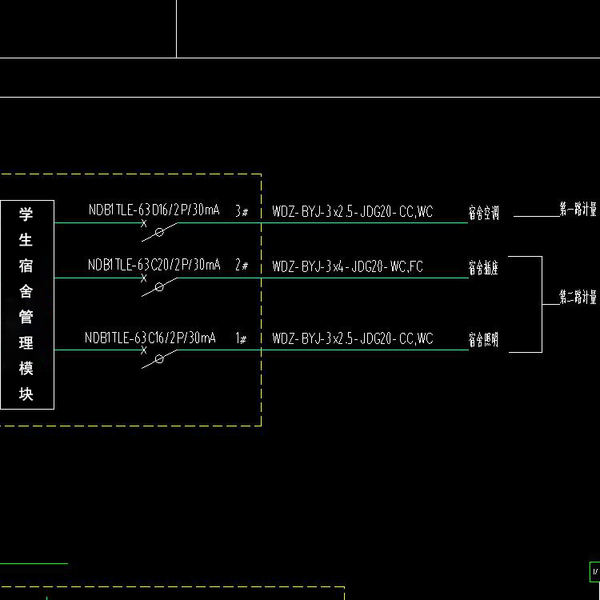
Task: Select the breaker switch symbol on circuit 3#
Action: [159, 230]
